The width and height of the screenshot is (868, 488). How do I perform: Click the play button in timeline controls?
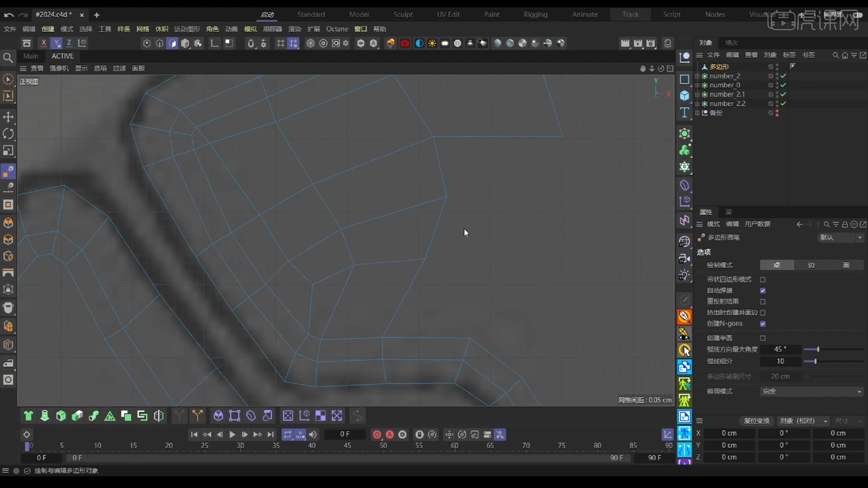tap(232, 435)
